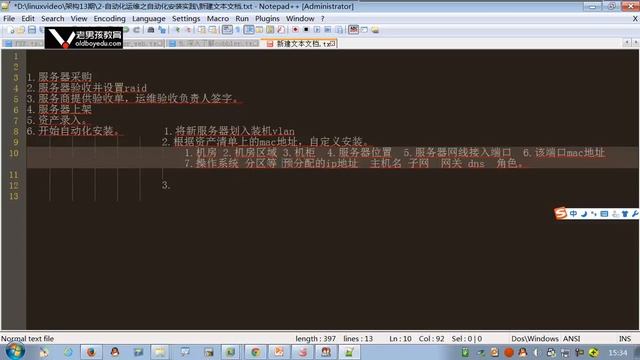
Task: Open the Settings menu
Action: pos(186,18)
